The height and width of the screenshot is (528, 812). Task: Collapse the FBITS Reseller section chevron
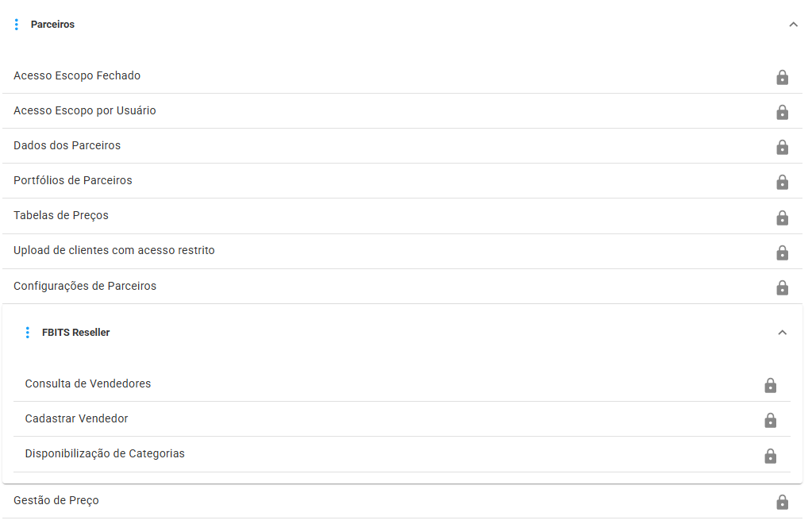click(782, 332)
